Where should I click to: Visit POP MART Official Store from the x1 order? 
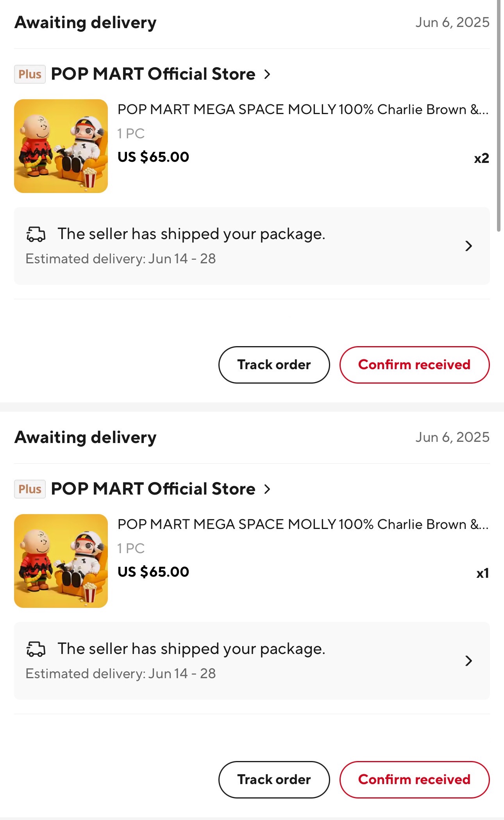(153, 489)
